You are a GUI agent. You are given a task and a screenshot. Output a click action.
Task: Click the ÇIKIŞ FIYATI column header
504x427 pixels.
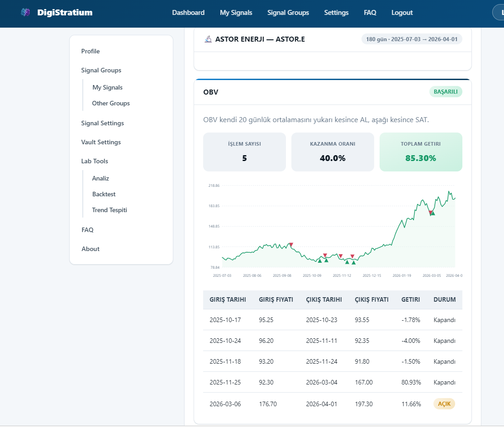coord(372,299)
